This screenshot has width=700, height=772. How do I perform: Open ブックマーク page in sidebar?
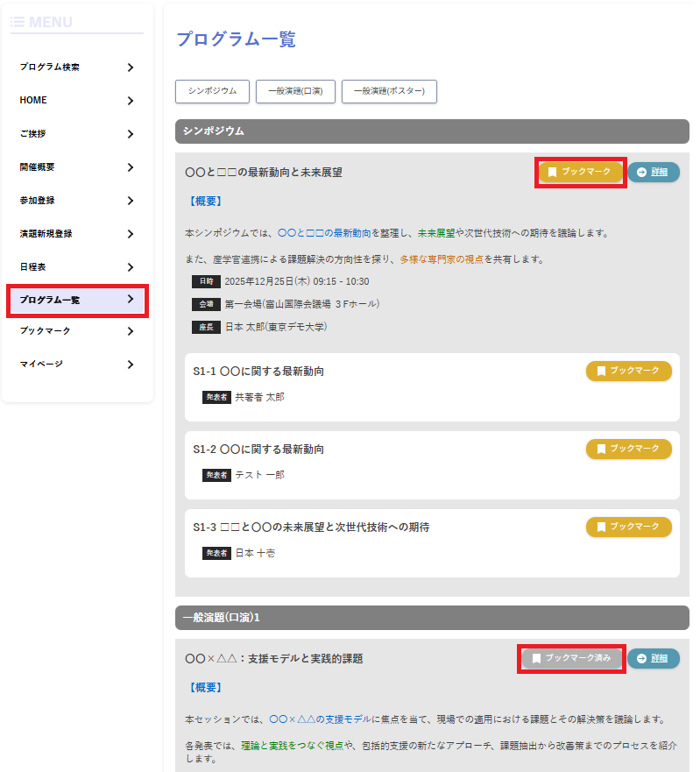(45, 331)
